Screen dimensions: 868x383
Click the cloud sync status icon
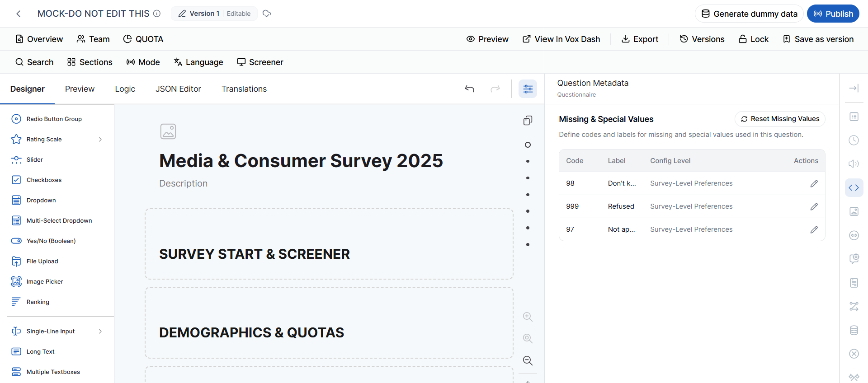pos(267,14)
